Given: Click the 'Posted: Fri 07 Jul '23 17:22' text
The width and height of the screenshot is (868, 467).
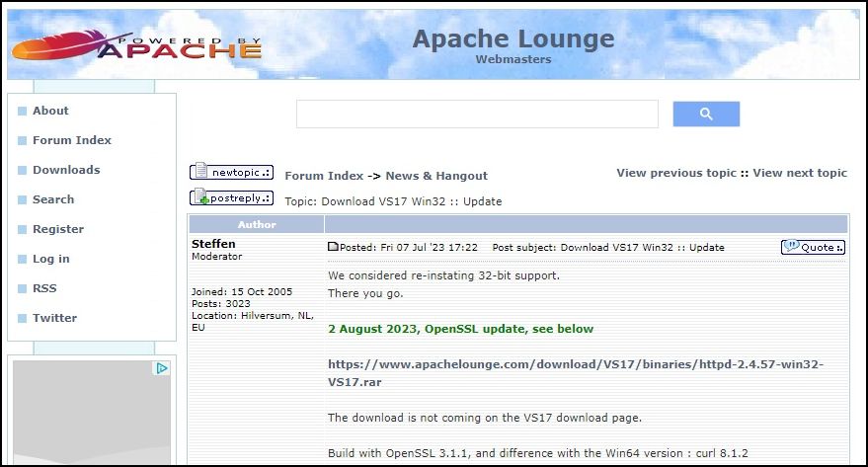Looking at the screenshot, I should [409, 248].
